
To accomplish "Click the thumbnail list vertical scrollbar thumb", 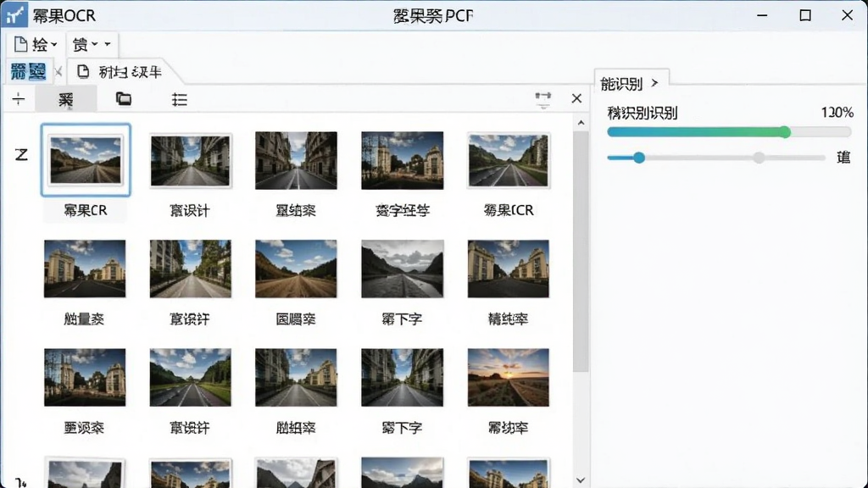I will [x=581, y=251].
